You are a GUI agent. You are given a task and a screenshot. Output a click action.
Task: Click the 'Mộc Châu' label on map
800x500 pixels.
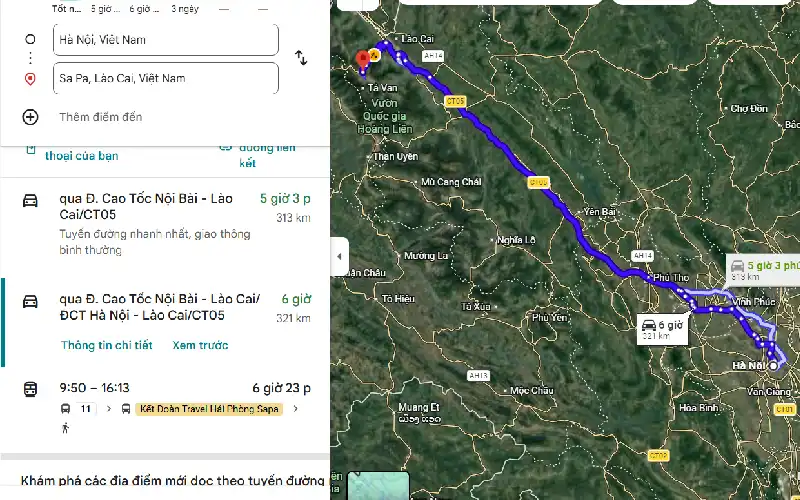(x=532, y=390)
